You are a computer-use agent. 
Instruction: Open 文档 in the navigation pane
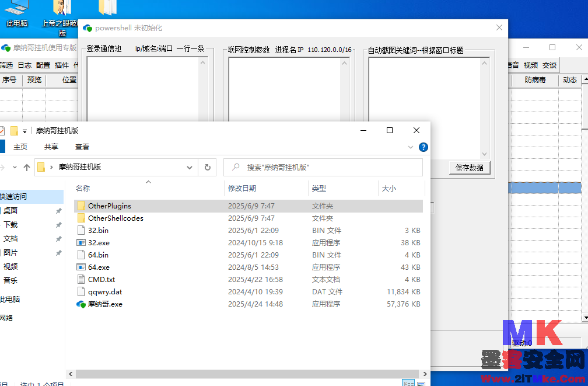click(10, 239)
